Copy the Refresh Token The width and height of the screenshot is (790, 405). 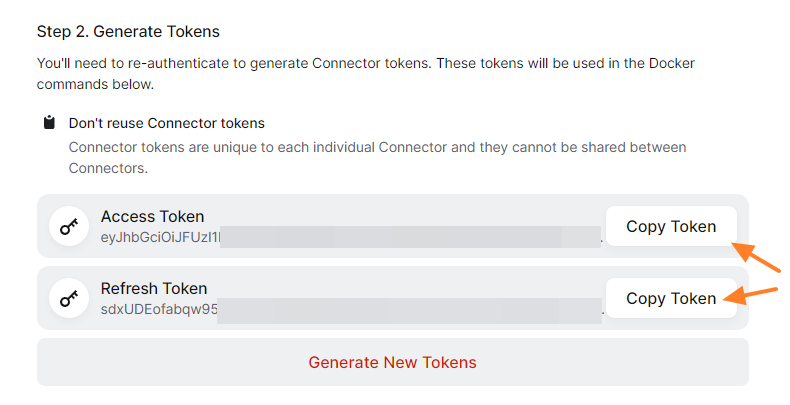[x=671, y=298]
